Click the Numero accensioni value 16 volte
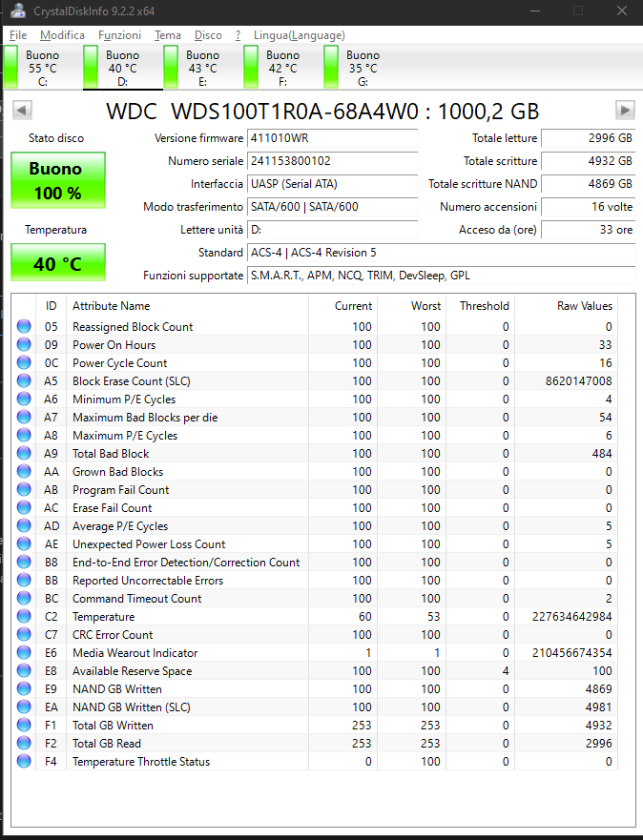Screen dimensions: 643x840 pos(589,207)
